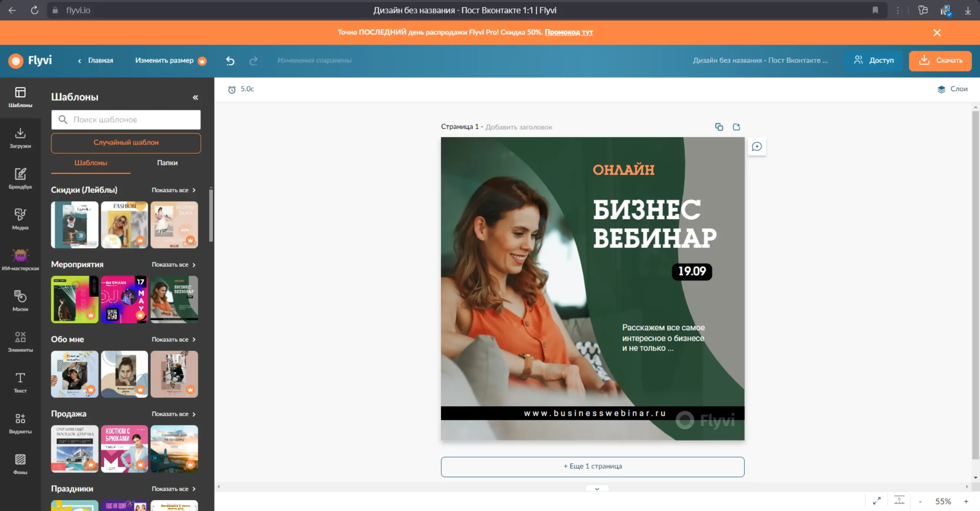This screenshot has height=511, width=980.
Task: Collapse bottom pages panel chevron
Action: [x=597, y=489]
